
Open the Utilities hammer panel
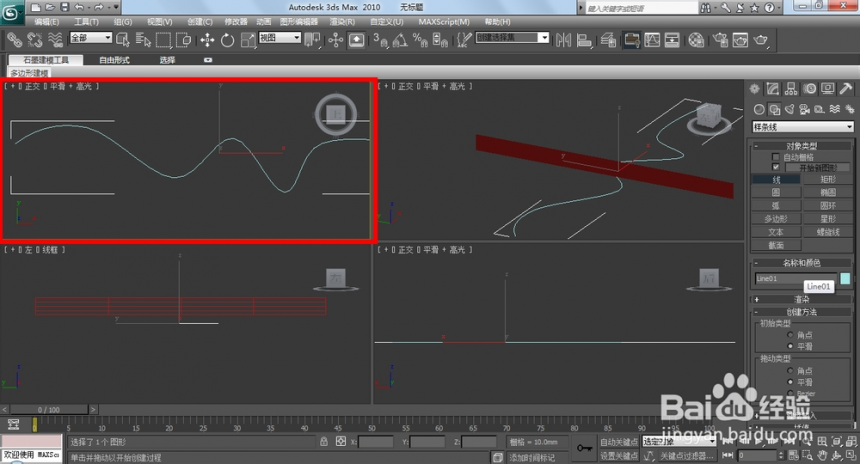click(846, 89)
